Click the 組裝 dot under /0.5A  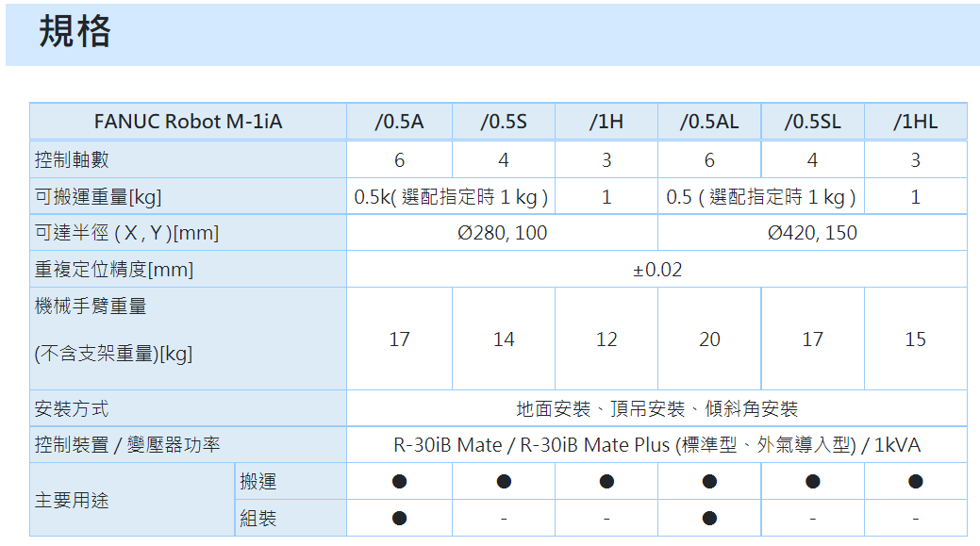399,518
